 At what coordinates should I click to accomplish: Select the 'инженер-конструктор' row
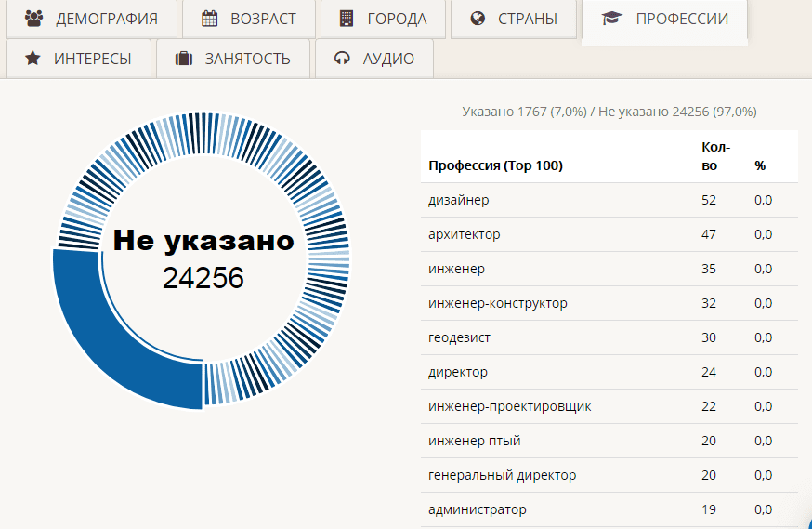tap(609, 303)
